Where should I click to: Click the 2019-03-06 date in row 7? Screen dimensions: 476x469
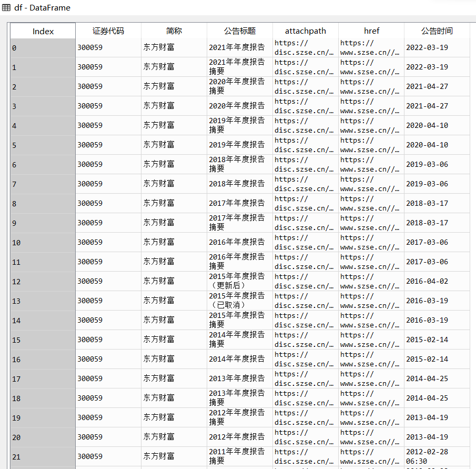[x=437, y=184]
